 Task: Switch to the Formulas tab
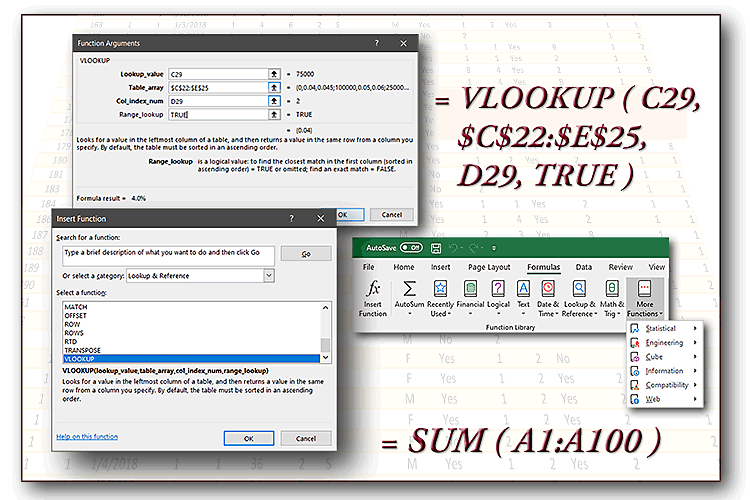click(543, 267)
